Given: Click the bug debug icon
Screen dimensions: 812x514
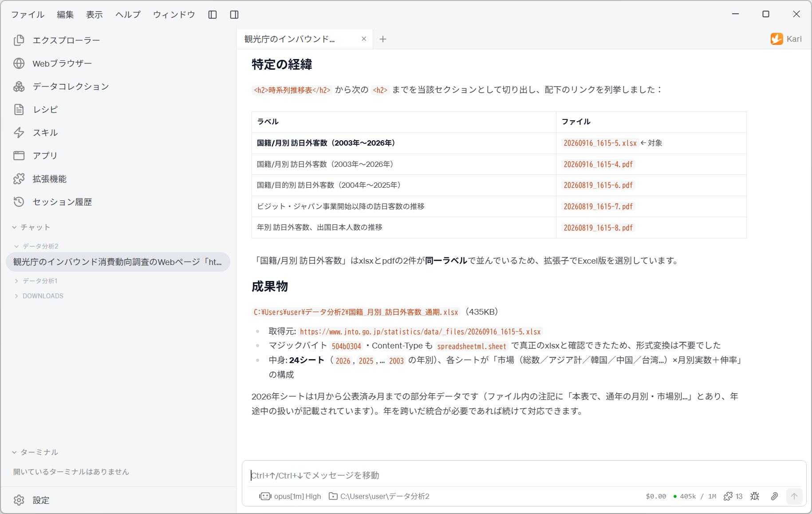Looking at the screenshot, I should point(755,496).
